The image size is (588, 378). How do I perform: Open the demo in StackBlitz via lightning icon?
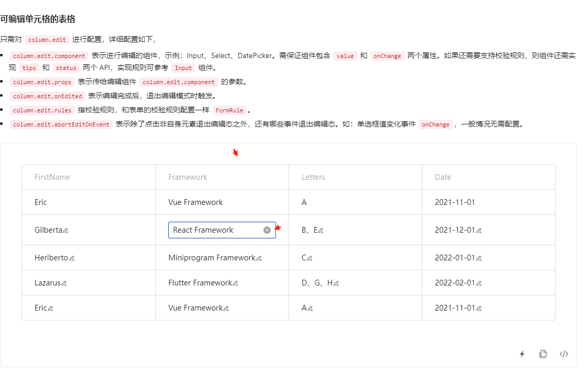coord(522,354)
